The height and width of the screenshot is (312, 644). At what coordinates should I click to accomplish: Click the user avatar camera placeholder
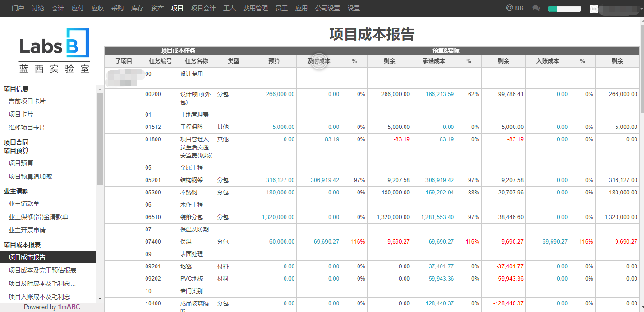594,9
